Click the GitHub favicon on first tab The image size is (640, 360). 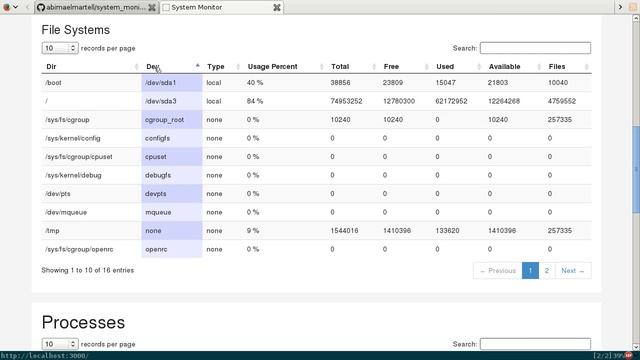(x=41, y=7)
